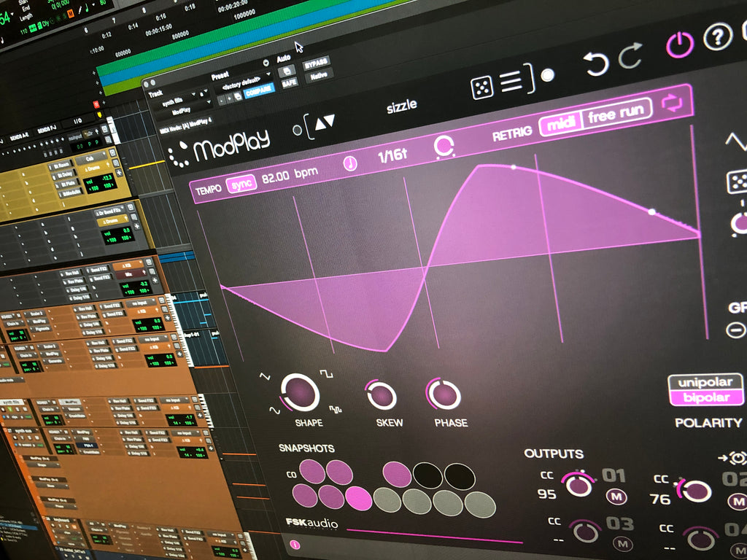This screenshot has height=560, width=747.
Task: Toggle the pink plugin power icon
Action: click(x=679, y=45)
